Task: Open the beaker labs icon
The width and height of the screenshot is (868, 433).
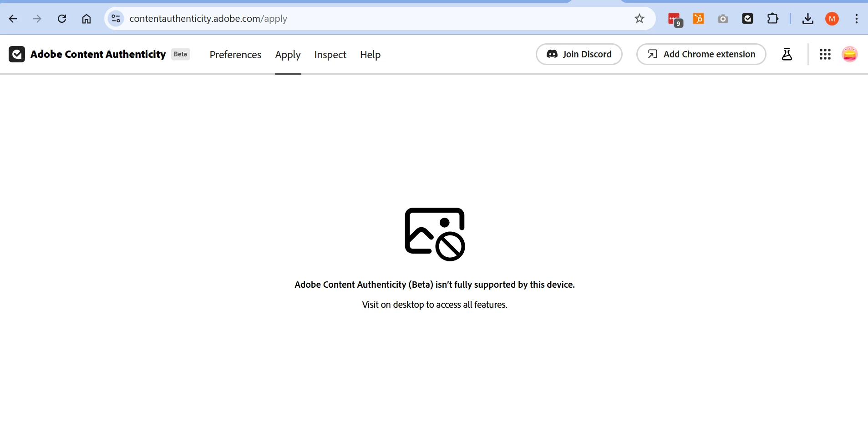Action: click(787, 54)
